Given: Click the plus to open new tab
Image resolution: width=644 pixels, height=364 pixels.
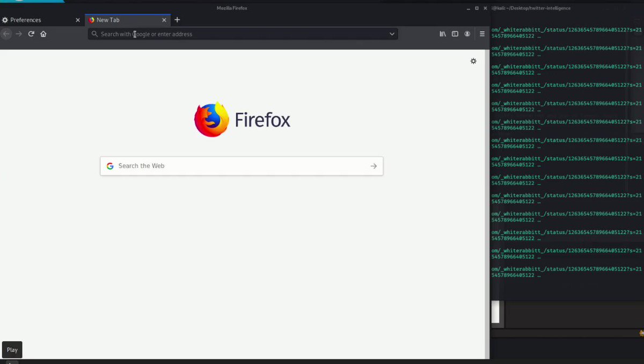Looking at the screenshot, I should click(x=177, y=20).
